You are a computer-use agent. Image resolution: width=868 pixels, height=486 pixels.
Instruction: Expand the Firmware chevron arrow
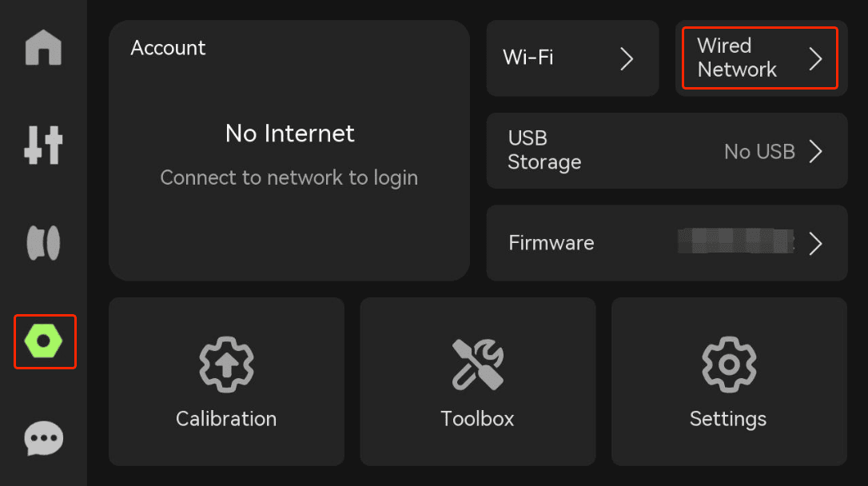(815, 244)
